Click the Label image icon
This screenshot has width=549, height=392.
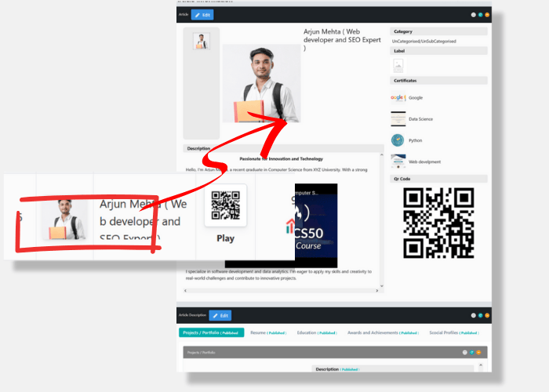(398, 66)
